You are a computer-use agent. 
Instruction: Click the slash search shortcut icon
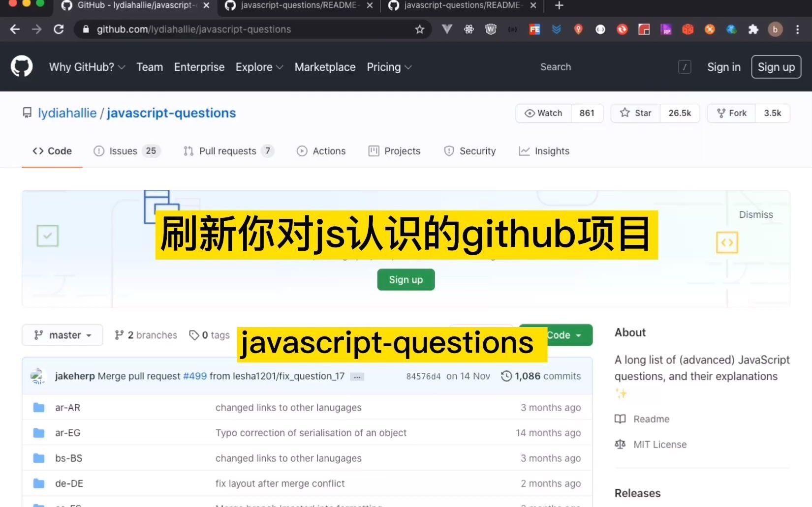point(685,67)
